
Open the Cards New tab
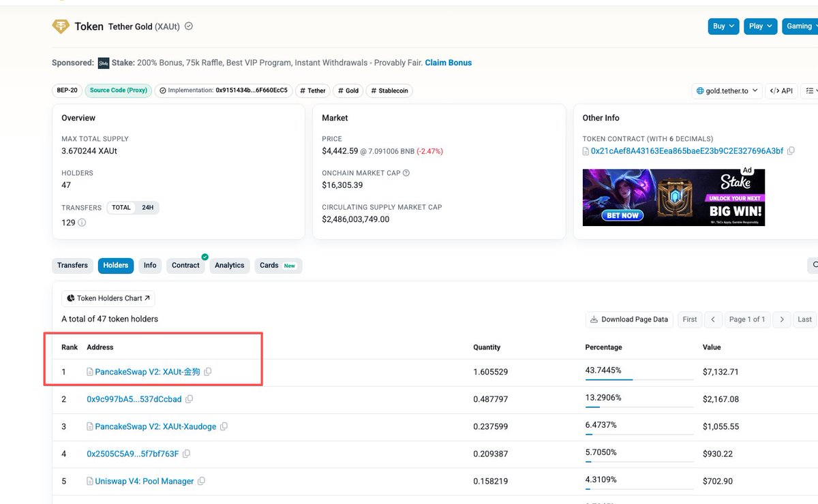coord(278,266)
